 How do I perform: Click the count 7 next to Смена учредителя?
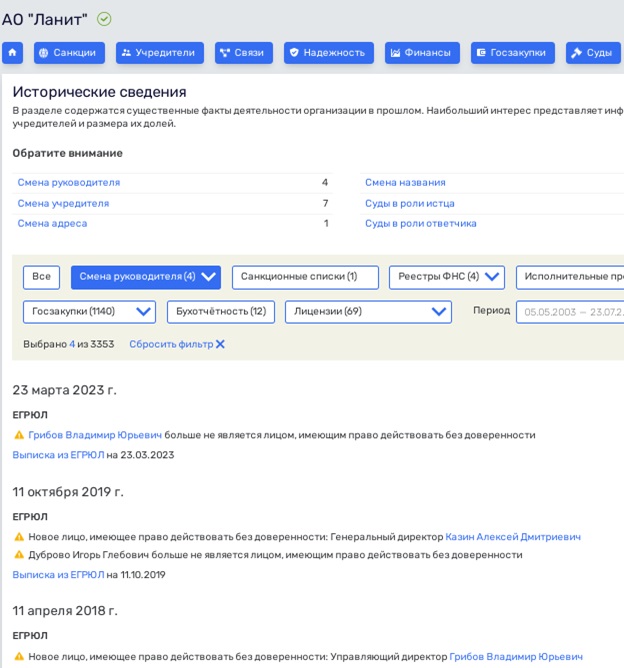pos(325,203)
